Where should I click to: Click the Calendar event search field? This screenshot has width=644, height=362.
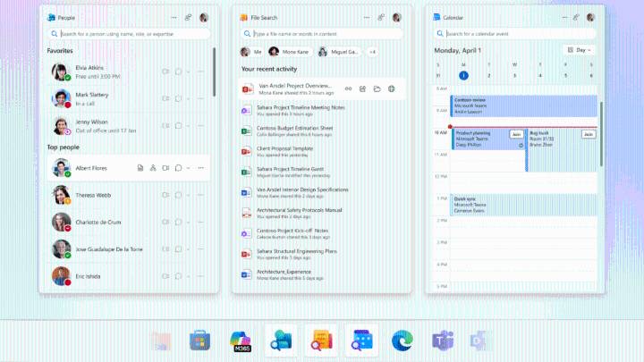coord(514,34)
